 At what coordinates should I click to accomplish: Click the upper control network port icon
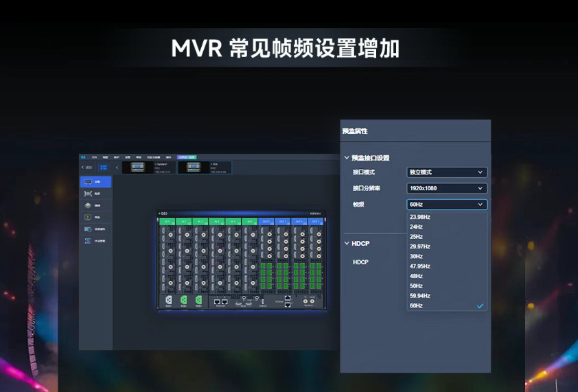coord(288,298)
